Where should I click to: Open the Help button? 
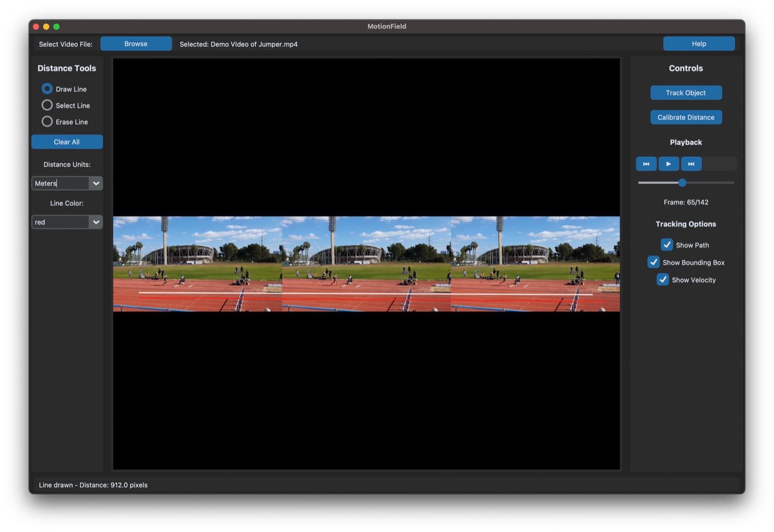tap(699, 44)
